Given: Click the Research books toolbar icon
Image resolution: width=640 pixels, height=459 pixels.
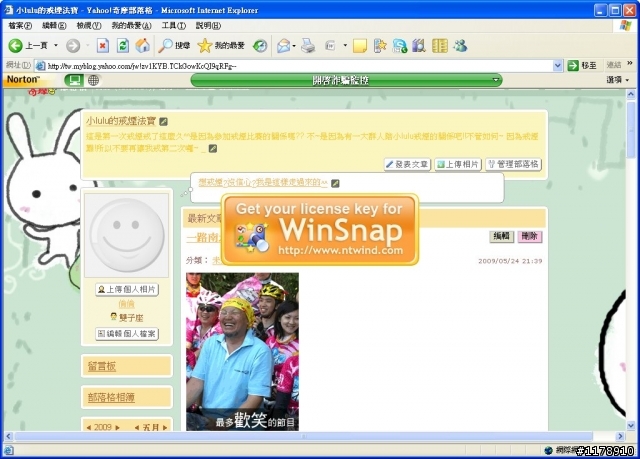Looking at the screenshot, I should click(419, 46).
